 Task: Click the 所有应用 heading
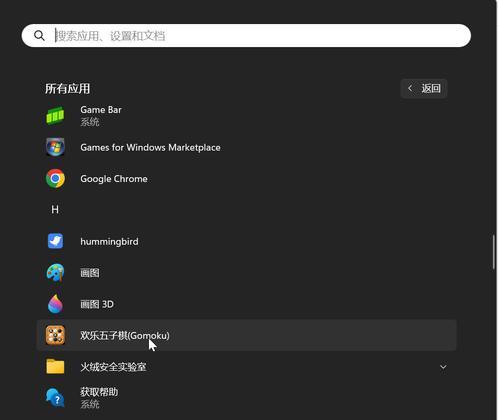click(x=68, y=88)
